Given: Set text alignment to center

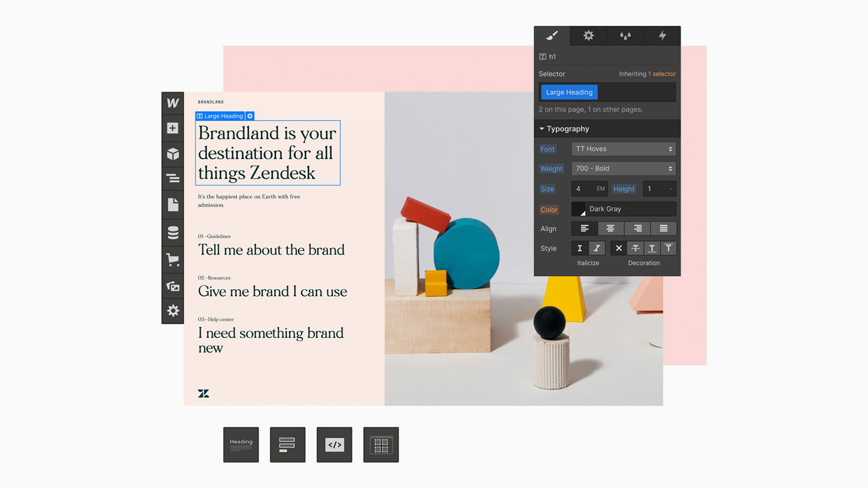Looking at the screenshot, I should pyautogui.click(x=610, y=229).
